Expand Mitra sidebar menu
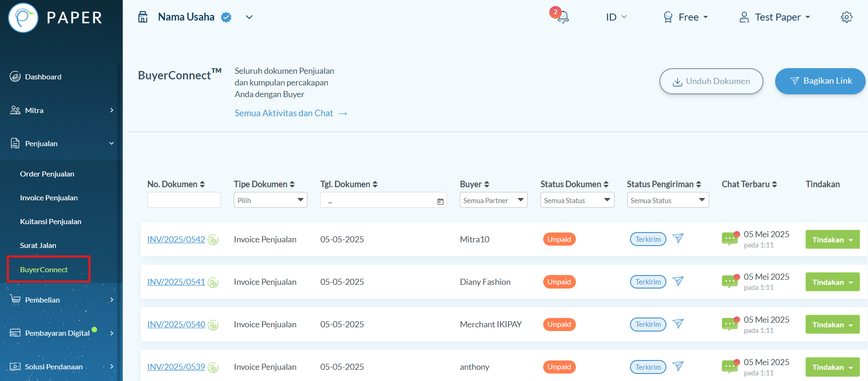 pos(61,110)
